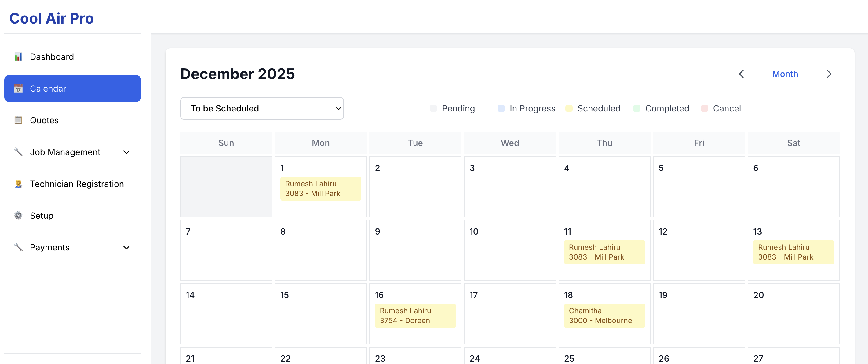Expand the Job Management submenu chevron
Image resolution: width=868 pixels, height=364 pixels.
coord(126,152)
